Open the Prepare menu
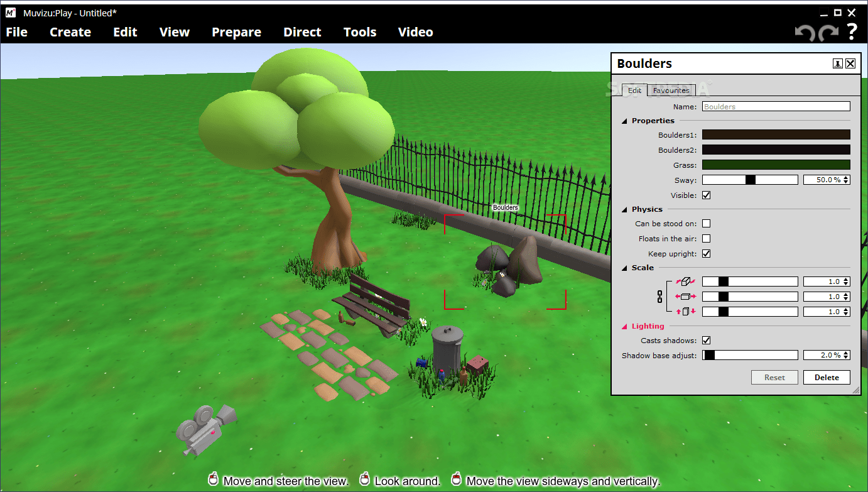Image resolution: width=868 pixels, height=492 pixels. [236, 32]
